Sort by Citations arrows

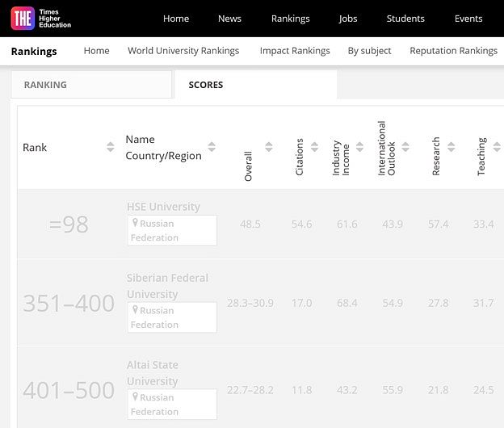pos(314,147)
